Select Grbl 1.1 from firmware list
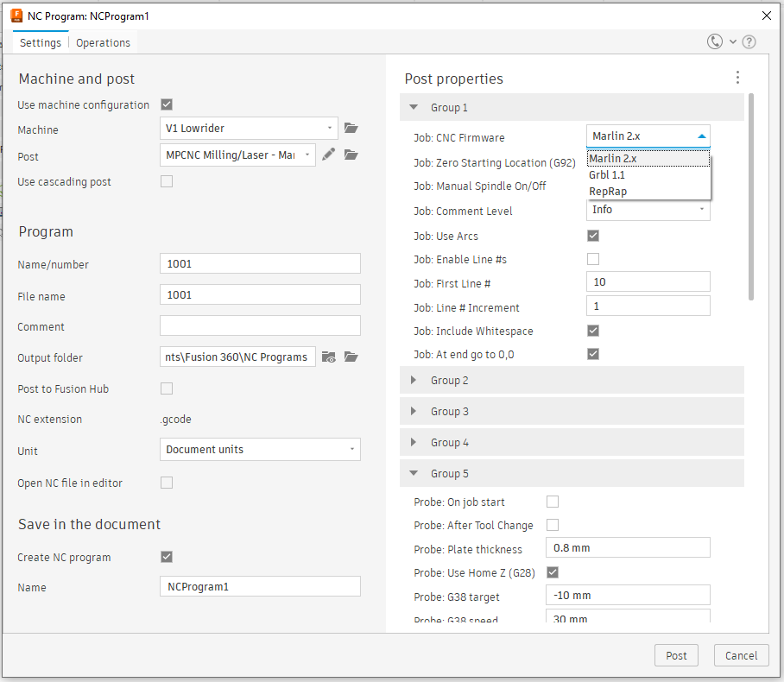Screen dimensions: 784x682 (x=607, y=174)
